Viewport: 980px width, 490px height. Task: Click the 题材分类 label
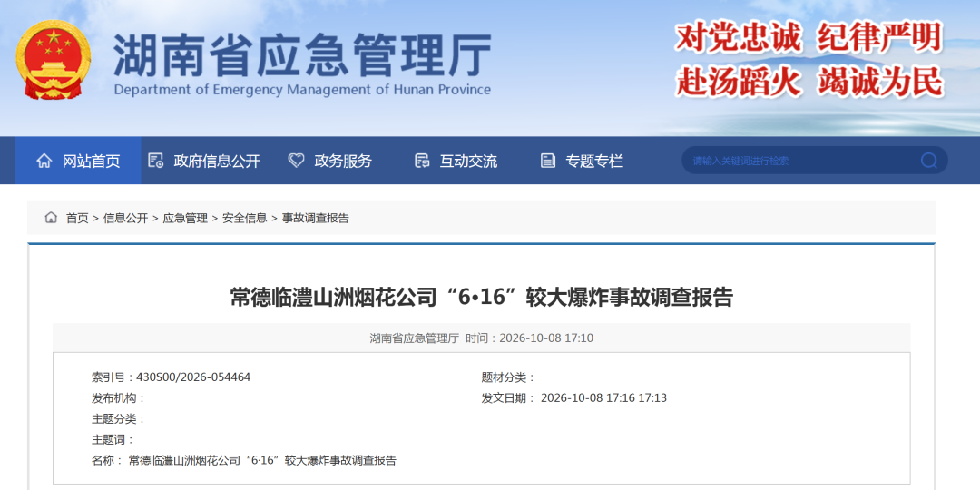pyautogui.click(x=508, y=377)
